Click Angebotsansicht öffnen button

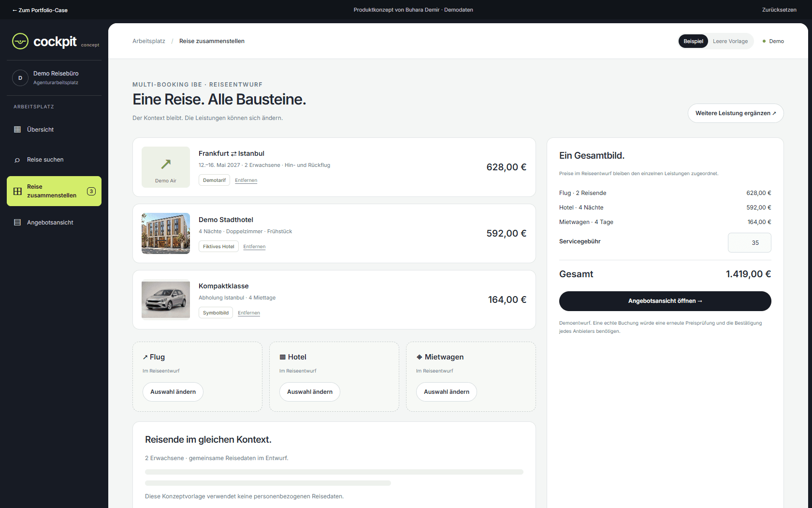click(665, 301)
